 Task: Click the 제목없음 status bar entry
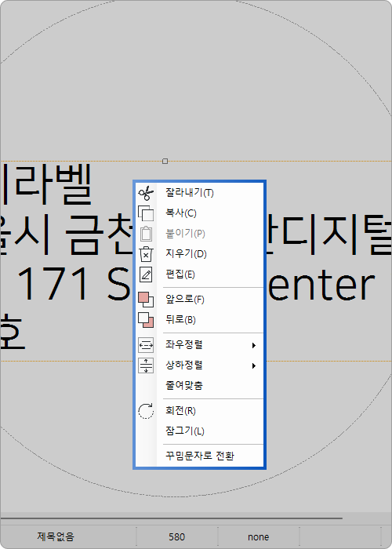[56, 536]
